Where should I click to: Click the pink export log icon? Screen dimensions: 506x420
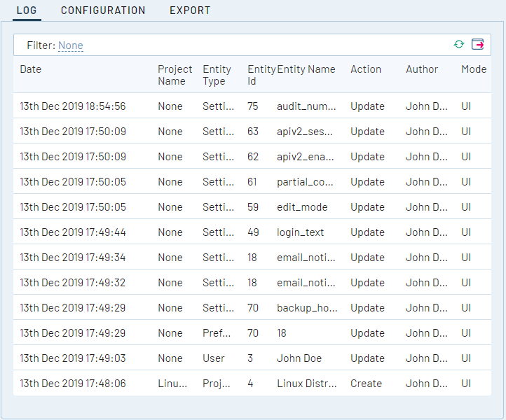478,44
